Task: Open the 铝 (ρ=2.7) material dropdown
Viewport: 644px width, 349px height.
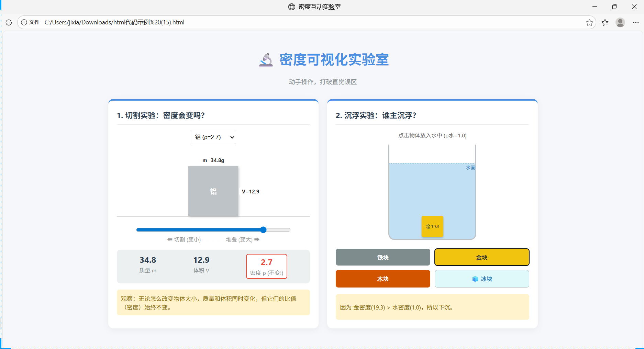Action: coord(213,137)
